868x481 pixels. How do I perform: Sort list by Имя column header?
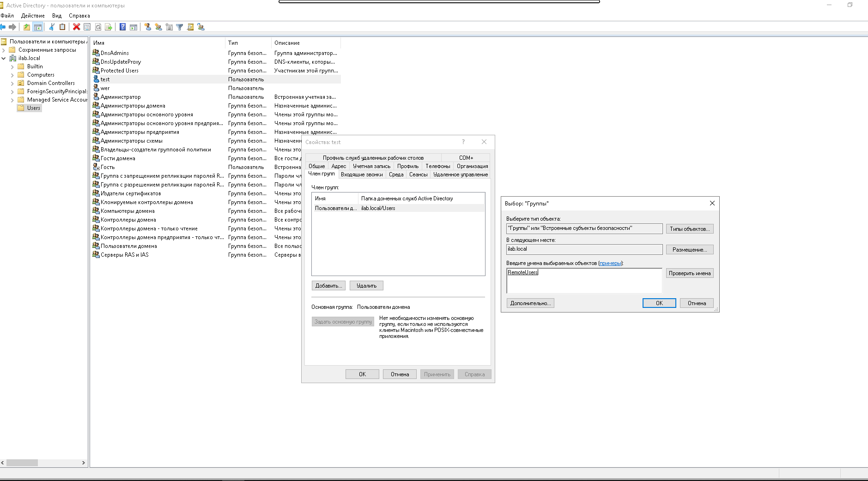[x=158, y=43]
